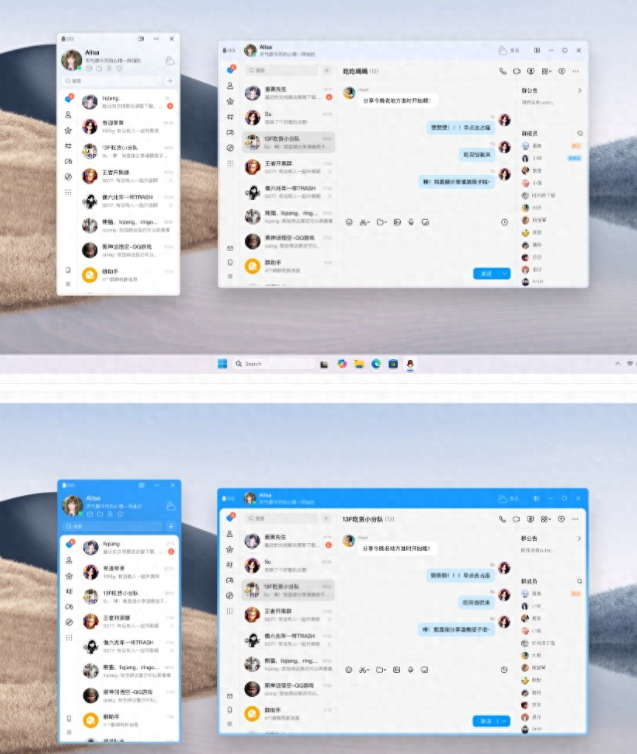Image resolution: width=637 pixels, height=754 pixels.
Task: Click plus add button in blue compact window
Action: pos(171,527)
